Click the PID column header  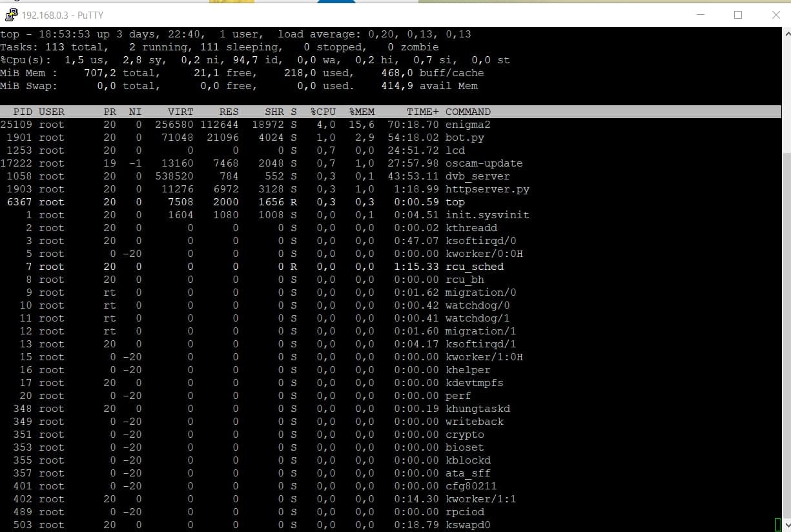[x=23, y=112]
